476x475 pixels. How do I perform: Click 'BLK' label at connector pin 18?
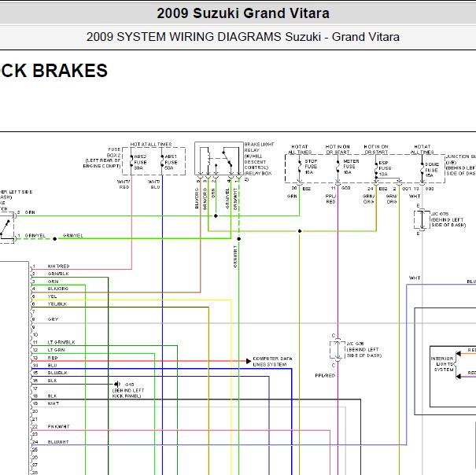tap(52, 396)
